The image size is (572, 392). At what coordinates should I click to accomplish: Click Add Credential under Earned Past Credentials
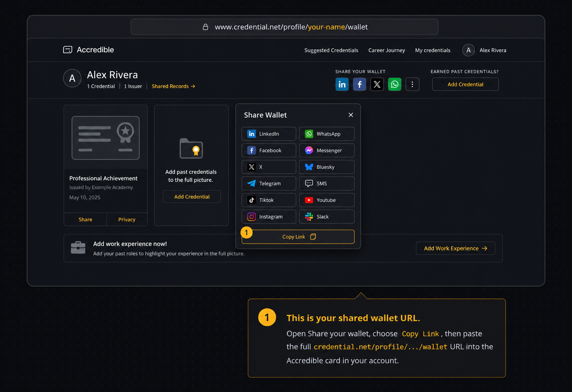(465, 84)
